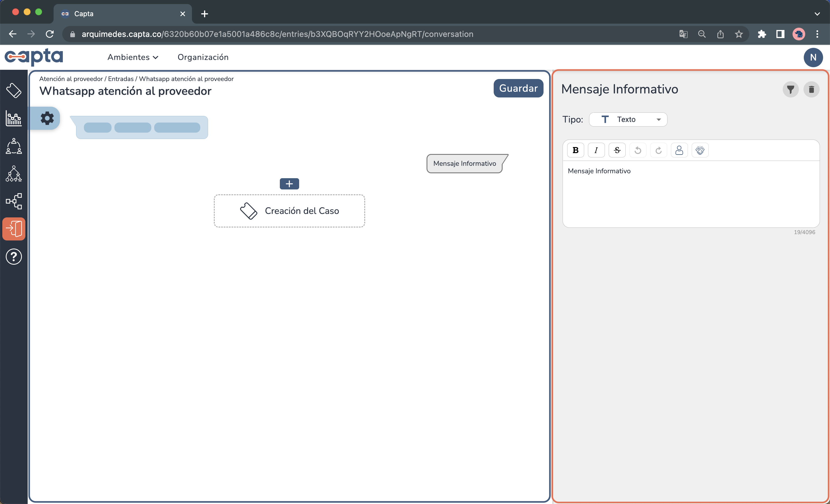Open the workflow diagram sidebar icon
This screenshot has width=830, height=504.
(x=14, y=201)
